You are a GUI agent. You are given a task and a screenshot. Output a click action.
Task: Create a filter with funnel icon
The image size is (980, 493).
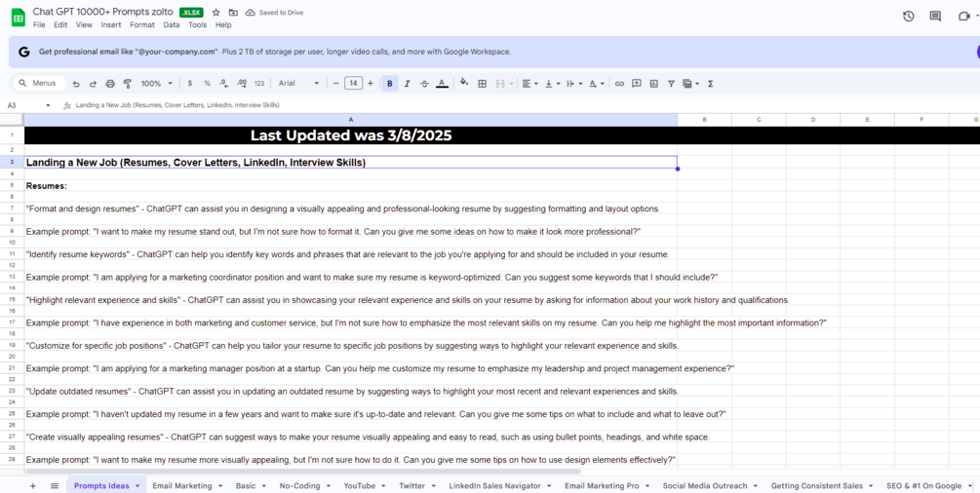(671, 83)
